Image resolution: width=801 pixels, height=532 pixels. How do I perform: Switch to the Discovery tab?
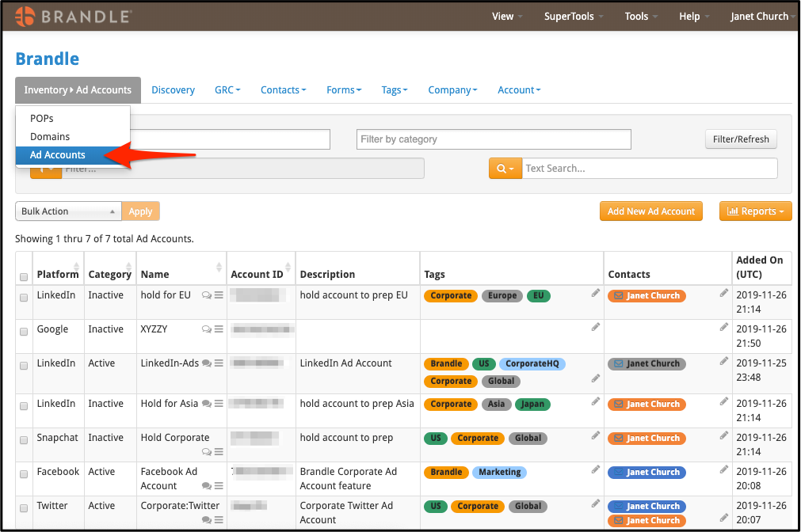173,89
